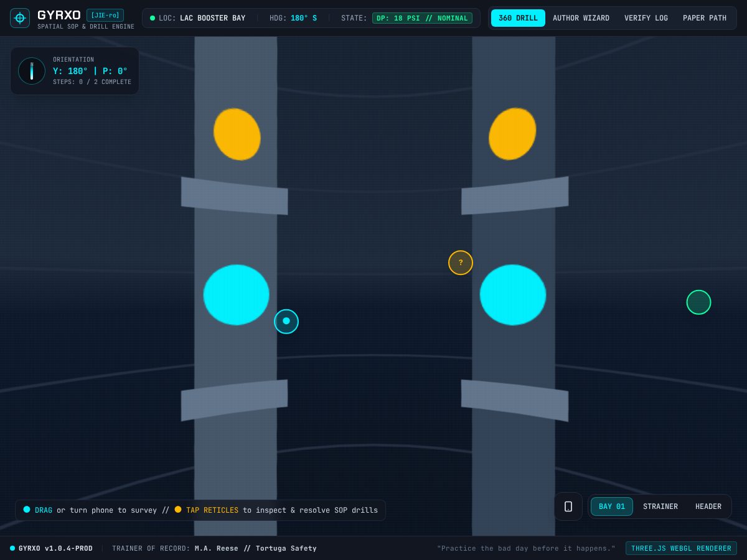Click the heading value 180° S

(304, 18)
